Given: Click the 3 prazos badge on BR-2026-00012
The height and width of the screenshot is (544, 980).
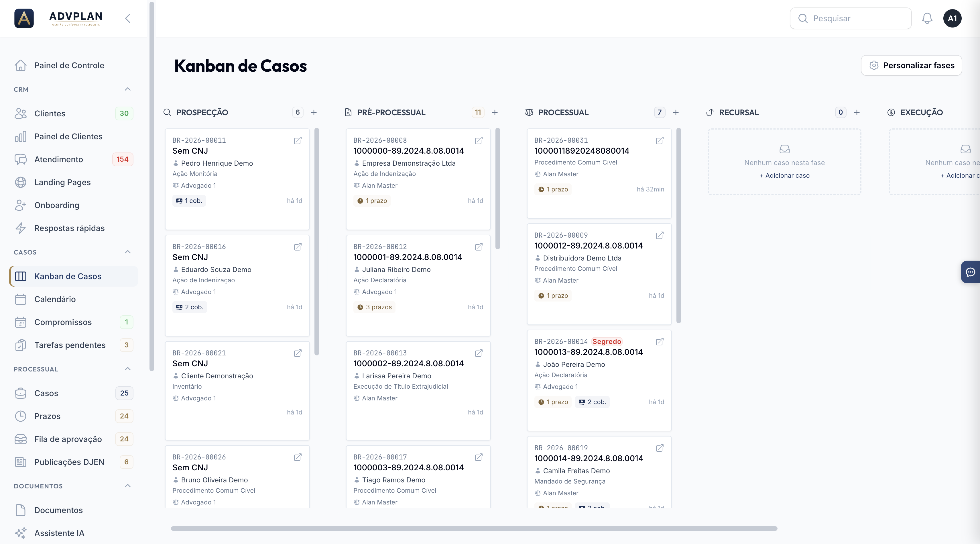Looking at the screenshot, I should (374, 307).
